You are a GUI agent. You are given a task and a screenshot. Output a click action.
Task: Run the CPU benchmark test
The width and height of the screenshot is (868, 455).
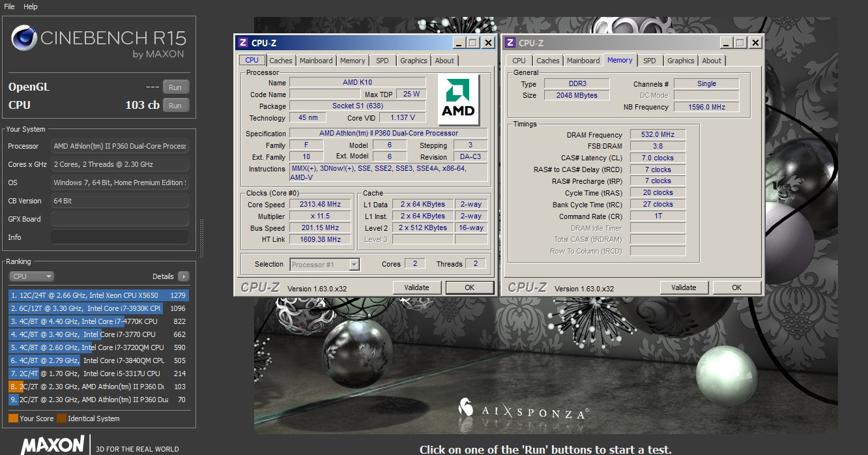175,105
